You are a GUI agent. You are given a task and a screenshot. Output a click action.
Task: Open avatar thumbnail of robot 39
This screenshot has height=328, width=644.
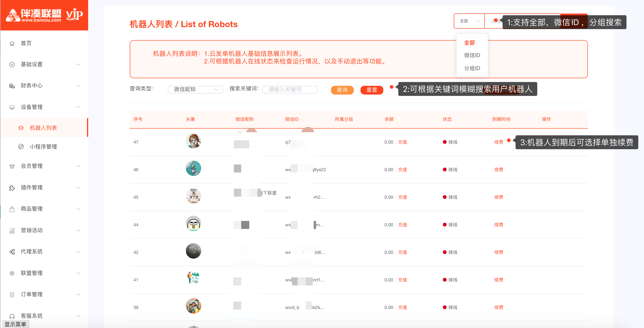(x=194, y=306)
